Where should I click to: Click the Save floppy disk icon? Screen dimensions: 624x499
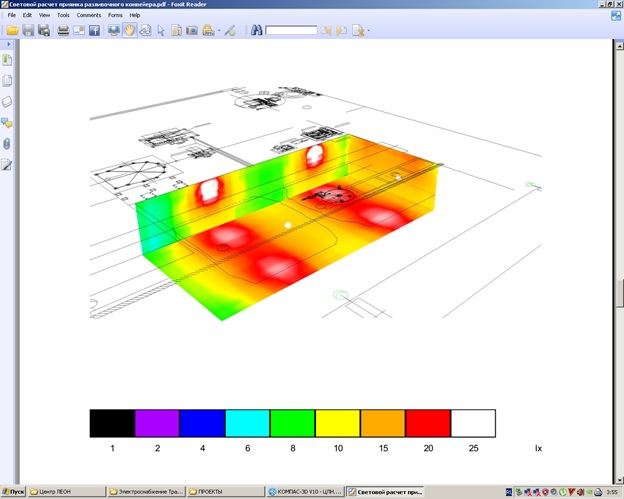point(28,30)
